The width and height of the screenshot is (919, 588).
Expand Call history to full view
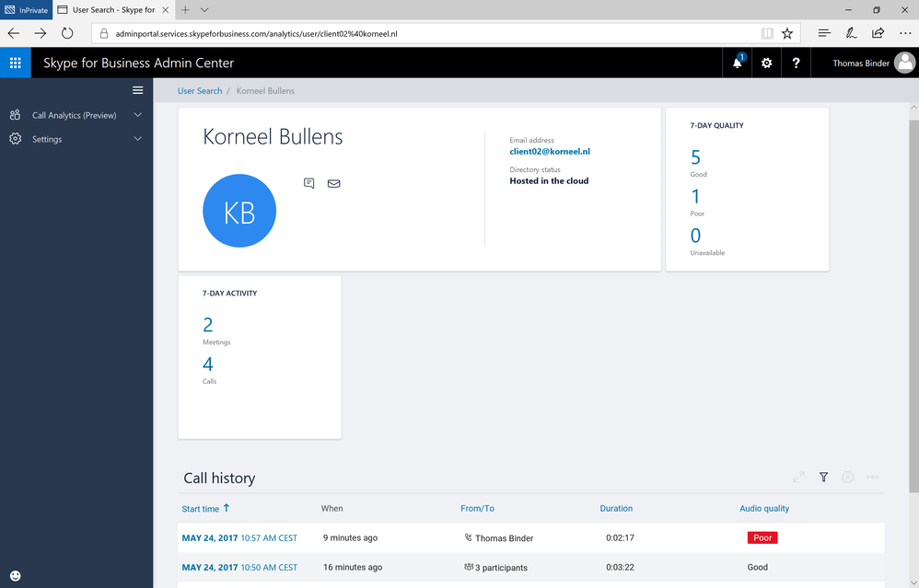(799, 477)
